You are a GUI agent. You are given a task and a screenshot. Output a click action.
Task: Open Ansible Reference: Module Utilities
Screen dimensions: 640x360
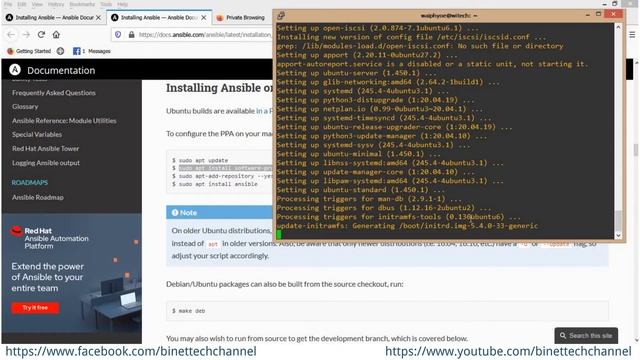[x=64, y=121]
